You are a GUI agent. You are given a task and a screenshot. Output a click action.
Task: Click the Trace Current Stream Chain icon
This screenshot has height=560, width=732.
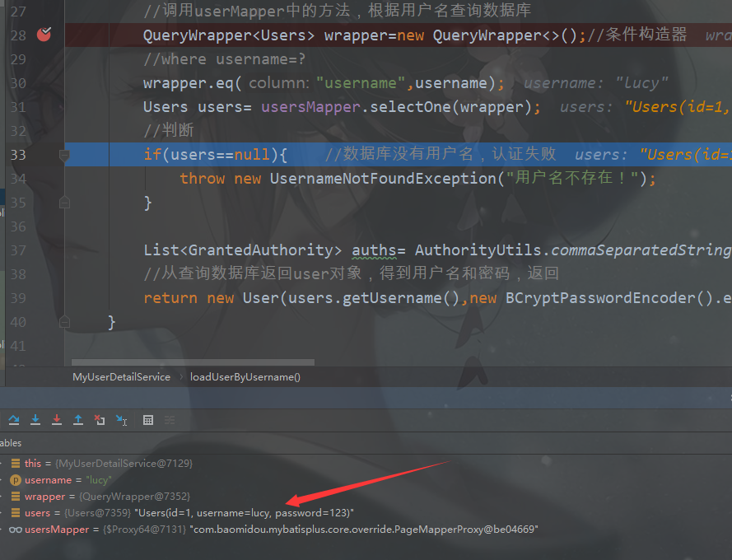[170, 420]
